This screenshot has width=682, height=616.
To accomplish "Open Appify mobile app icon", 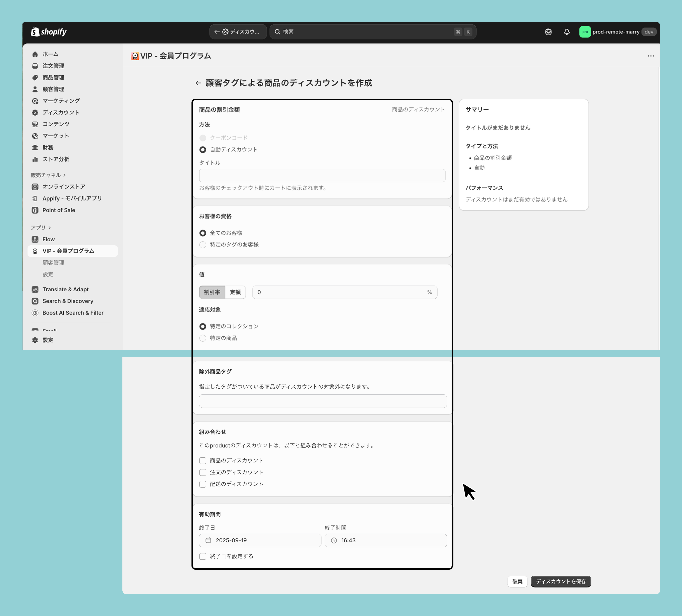I will [35, 199].
